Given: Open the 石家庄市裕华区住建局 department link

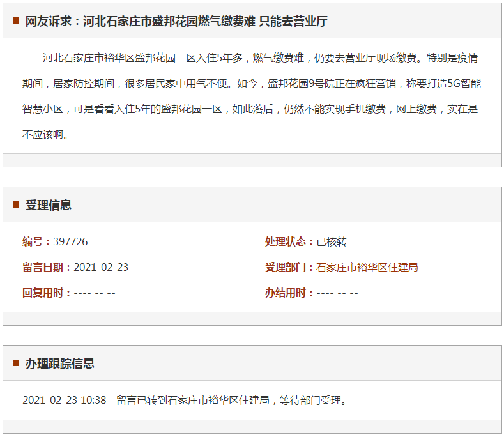Looking at the screenshot, I should point(367,267).
